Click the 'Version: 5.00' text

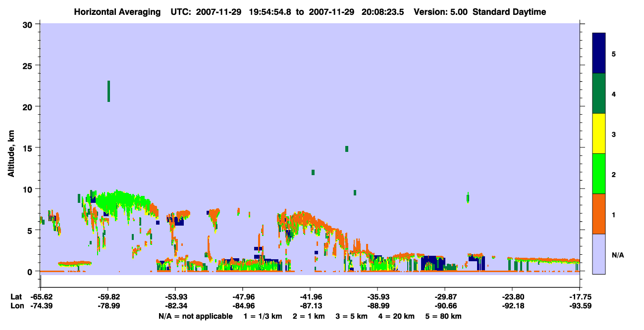[441, 12]
